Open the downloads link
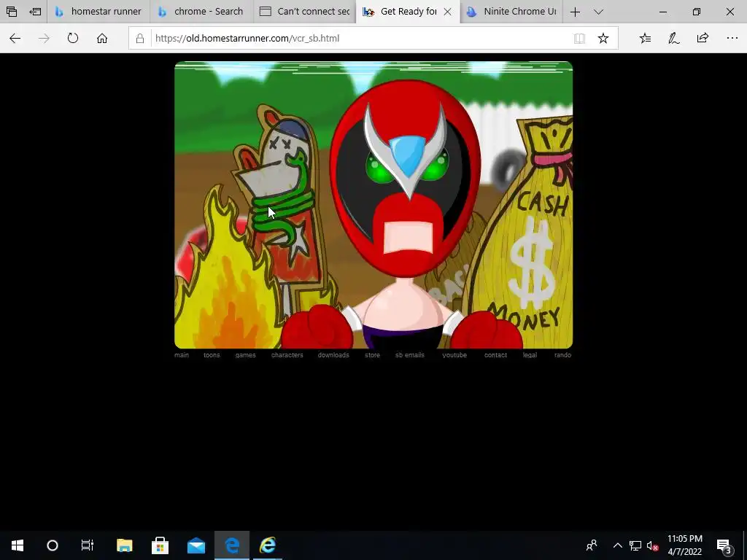Viewport: 747px width, 560px height. [333, 355]
